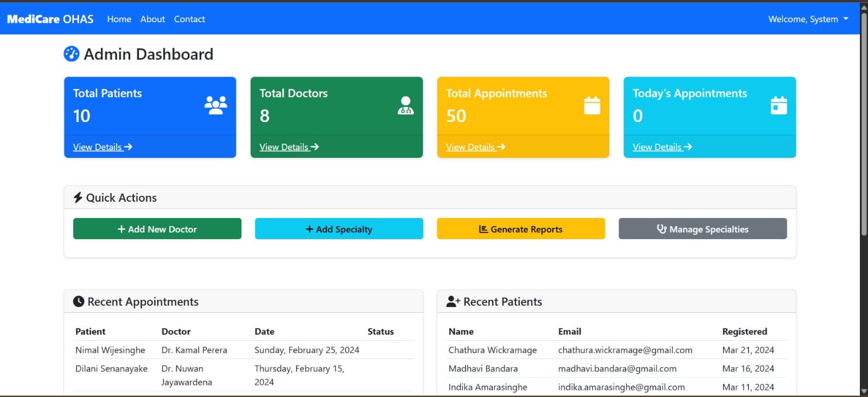The image size is (868, 397).
Task: Go to the Home nav item
Action: [x=119, y=19]
